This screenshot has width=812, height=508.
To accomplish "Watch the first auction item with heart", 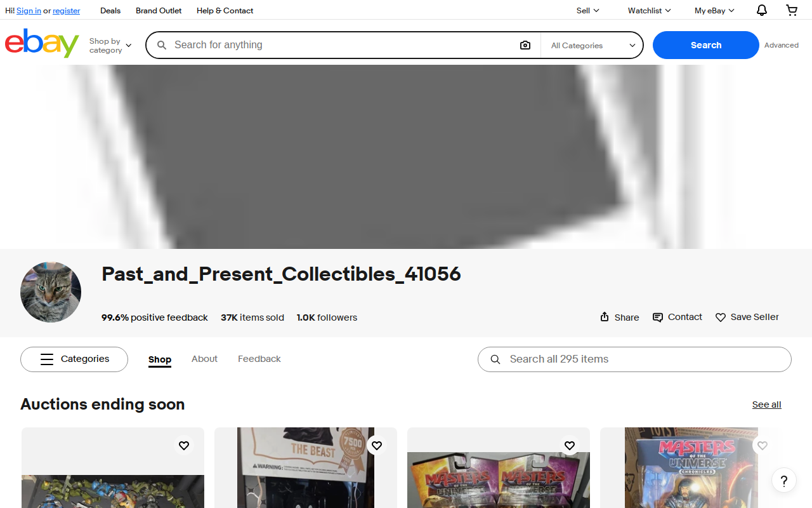I will [x=184, y=446].
